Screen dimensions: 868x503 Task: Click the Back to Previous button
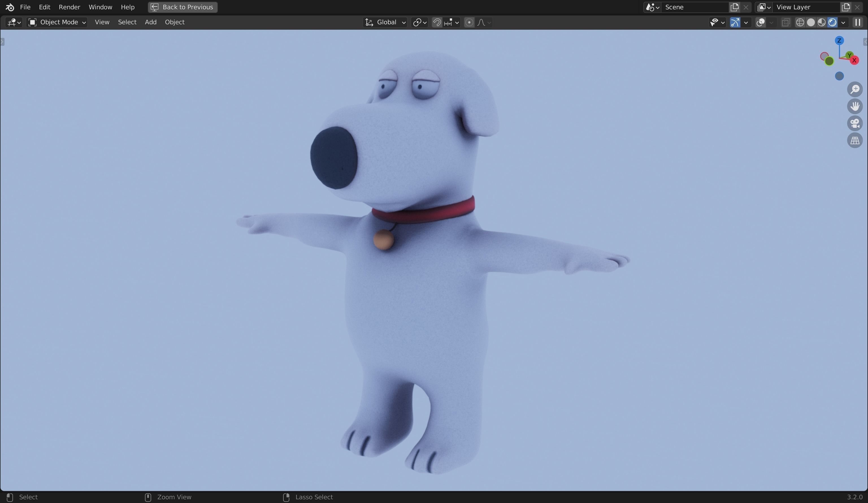tap(183, 7)
